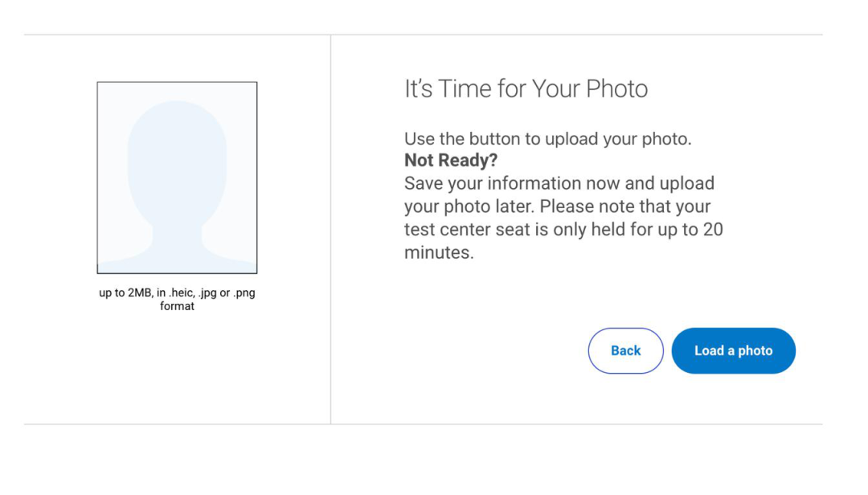The width and height of the screenshot is (868, 495).
Task: Click the top border of the photo frame
Action: pyautogui.click(x=177, y=82)
